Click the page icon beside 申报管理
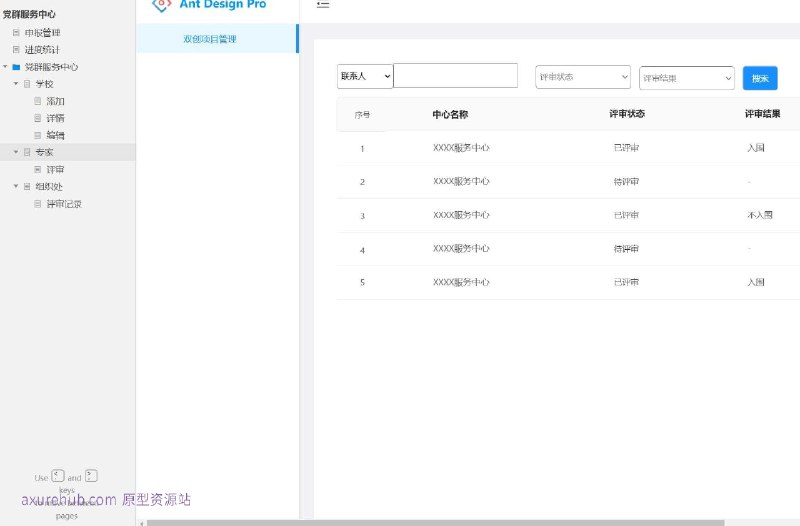Screen dimensions: 800x526 tap(16, 33)
